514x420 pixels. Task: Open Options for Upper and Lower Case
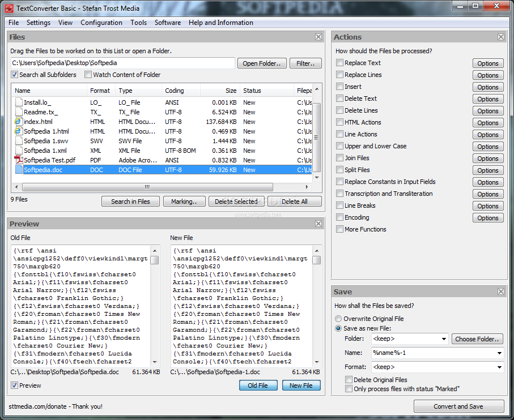tap(488, 147)
